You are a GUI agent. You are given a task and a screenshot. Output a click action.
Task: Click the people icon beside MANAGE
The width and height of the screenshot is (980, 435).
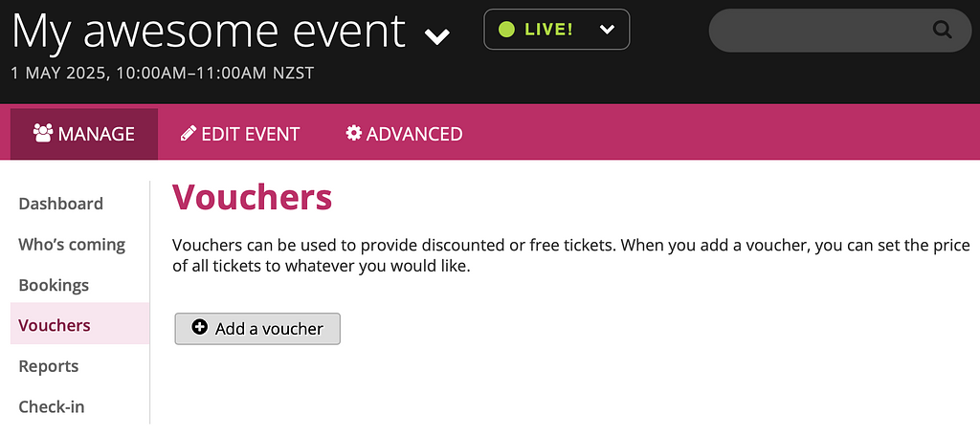click(43, 133)
